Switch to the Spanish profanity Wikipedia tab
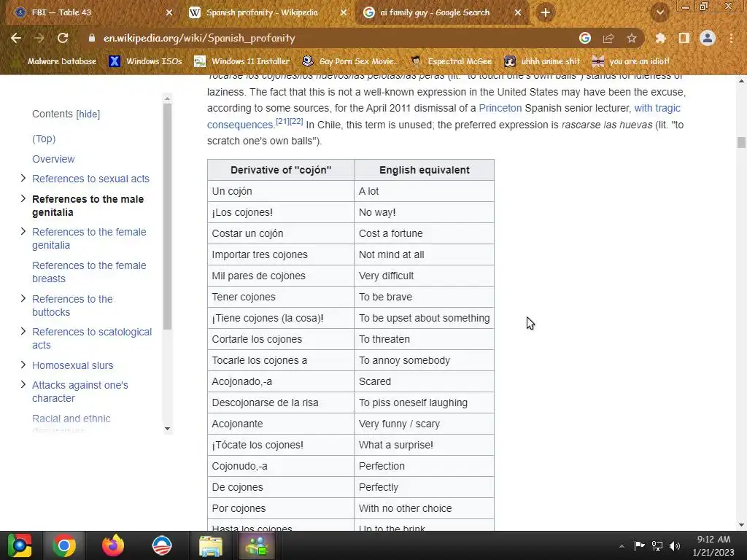The width and height of the screenshot is (747, 560). click(267, 13)
